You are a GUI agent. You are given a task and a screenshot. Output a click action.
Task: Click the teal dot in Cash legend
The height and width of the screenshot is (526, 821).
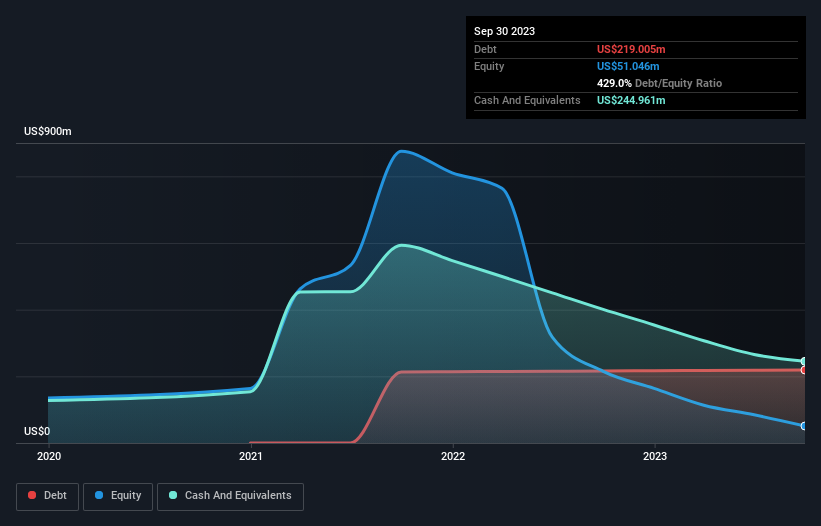[x=173, y=495]
